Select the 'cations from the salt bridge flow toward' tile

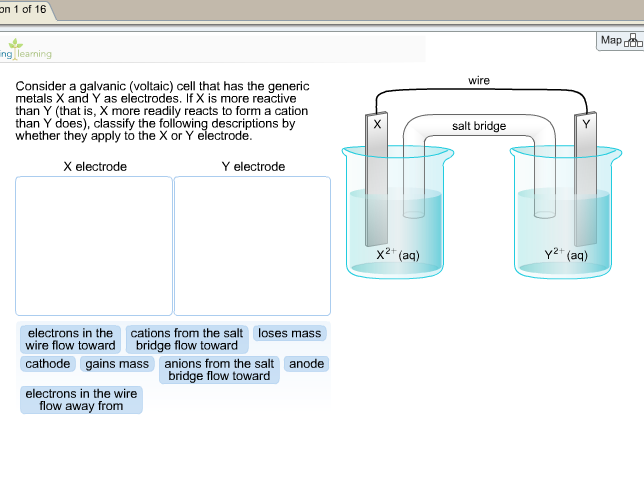point(187,339)
